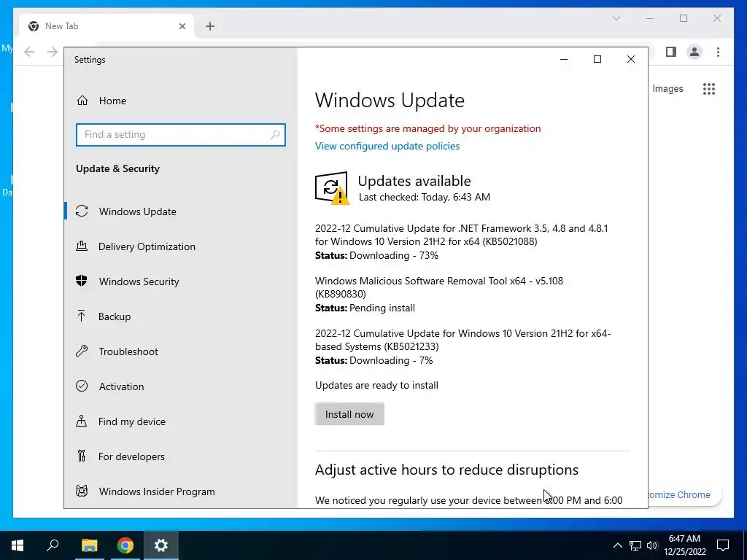Click the KB5021233 Cumulative Update text
The height and width of the screenshot is (560, 747).
(462, 340)
